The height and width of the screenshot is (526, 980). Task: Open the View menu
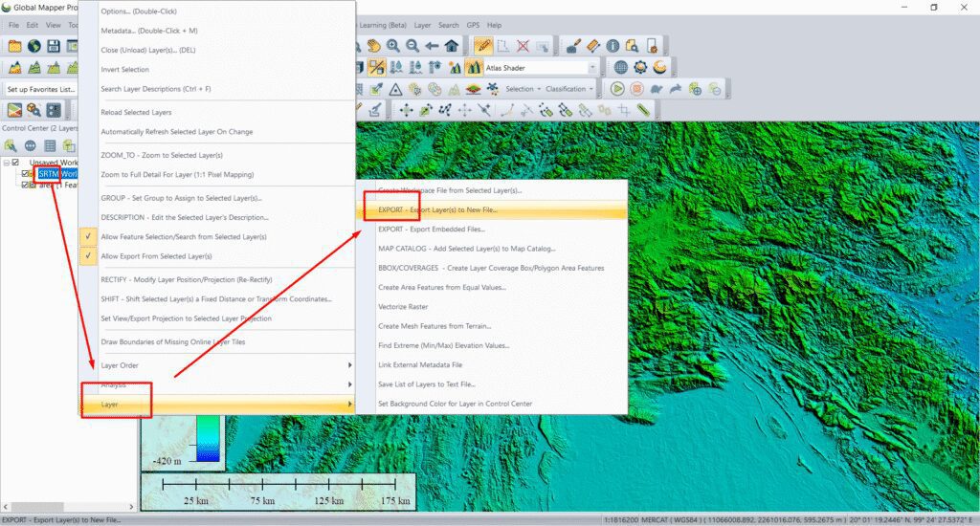click(54, 25)
